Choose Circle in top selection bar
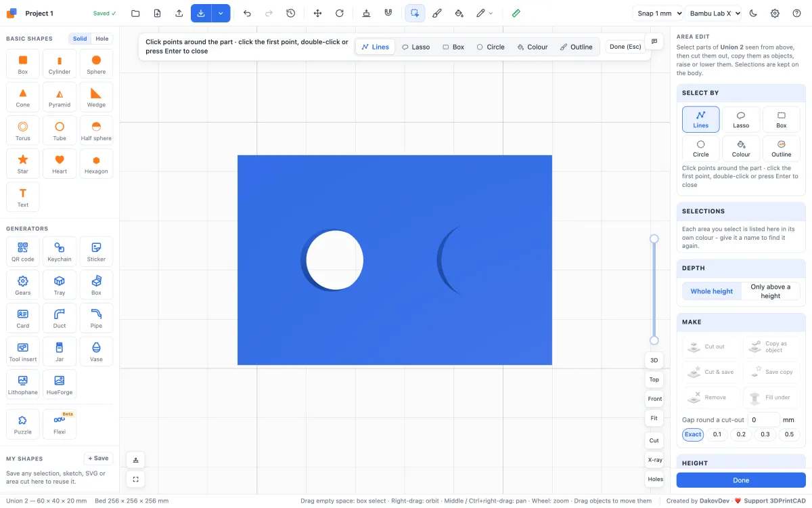This screenshot has width=812, height=508. pos(491,47)
